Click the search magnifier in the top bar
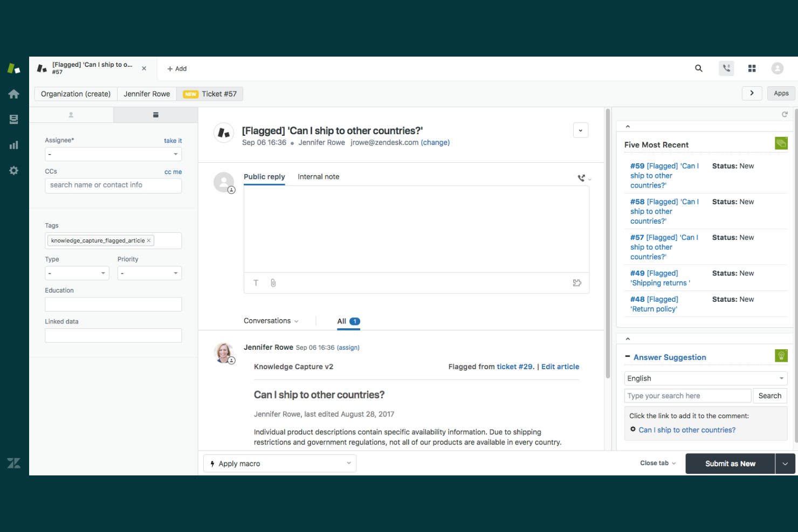Viewport: 798px width, 532px height. click(x=698, y=68)
